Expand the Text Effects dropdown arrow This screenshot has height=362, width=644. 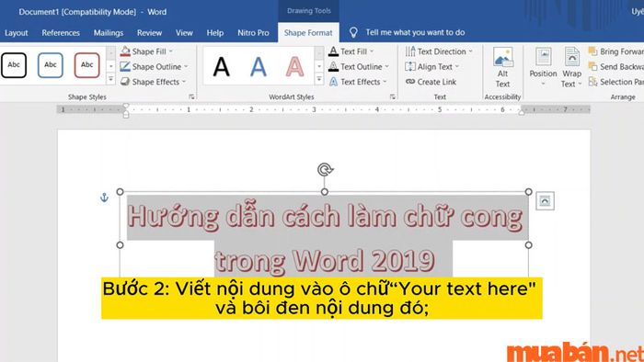coord(385,82)
